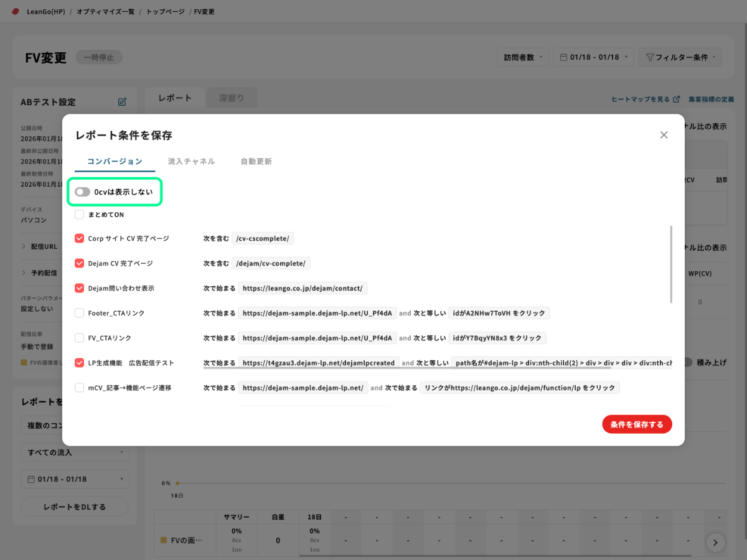Screen dimensions: 747x560
Task: Click レポートをDLする button
Action: (75, 506)
